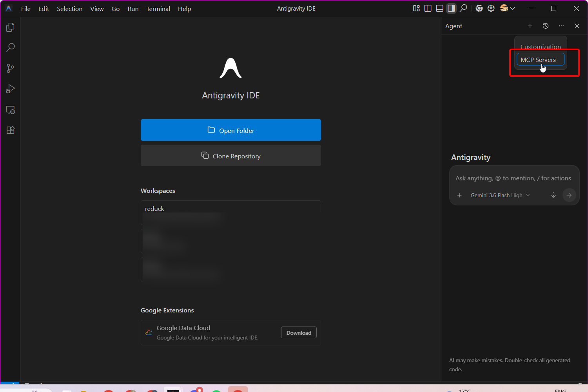Image resolution: width=588 pixels, height=392 pixels.
Task: Open Run and Debug in the activity bar
Action: click(x=11, y=89)
